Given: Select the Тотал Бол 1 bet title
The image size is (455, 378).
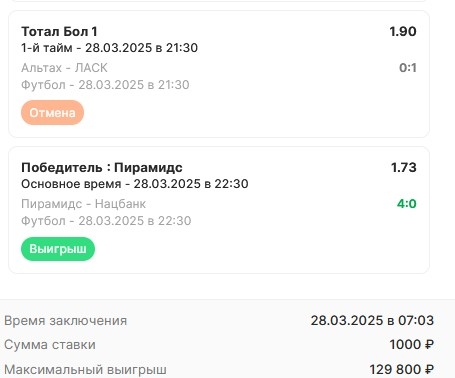Looking at the screenshot, I should click(x=59, y=31).
